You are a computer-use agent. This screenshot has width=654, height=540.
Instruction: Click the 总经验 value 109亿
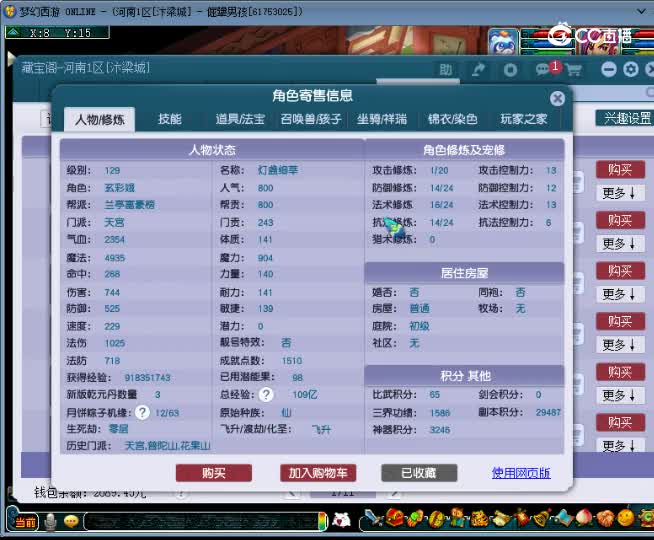pyautogui.click(x=305, y=394)
